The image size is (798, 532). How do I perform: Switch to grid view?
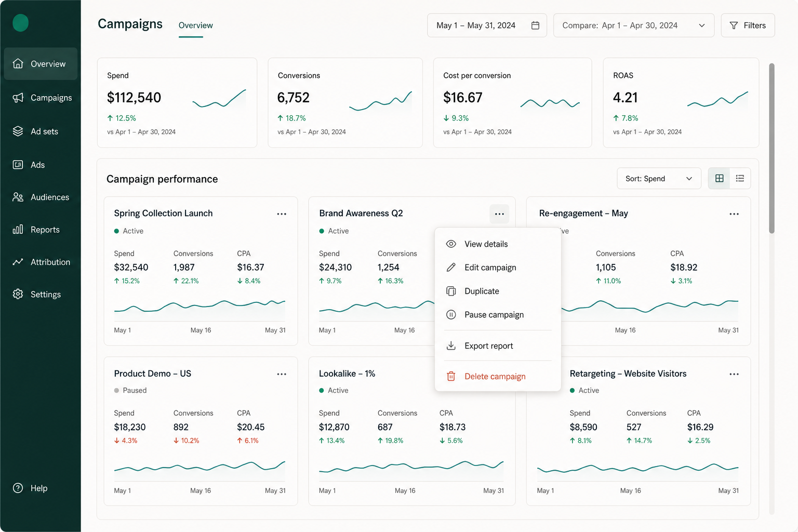(x=719, y=179)
